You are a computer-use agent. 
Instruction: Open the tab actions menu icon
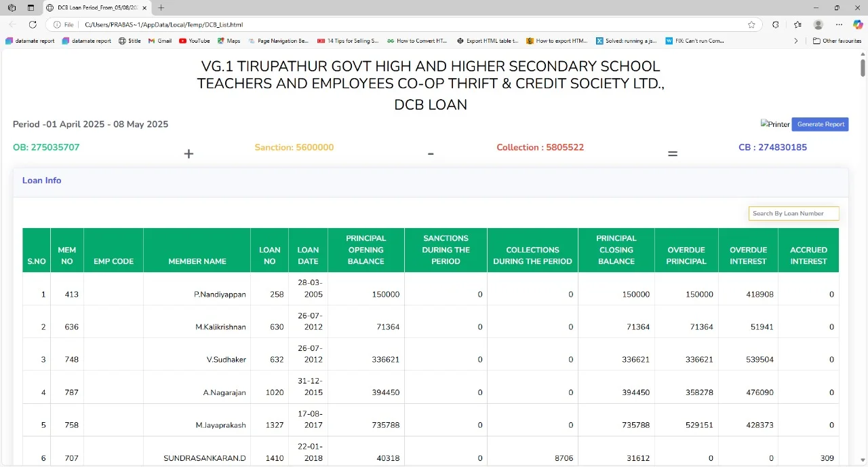31,7
